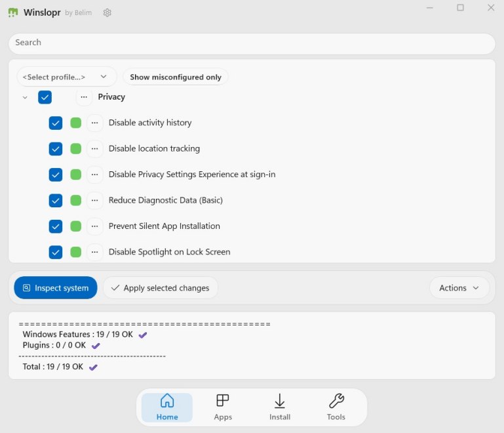Maximize the Winslopr window
The height and width of the screenshot is (433, 504).
pyautogui.click(x=460, y=7)
